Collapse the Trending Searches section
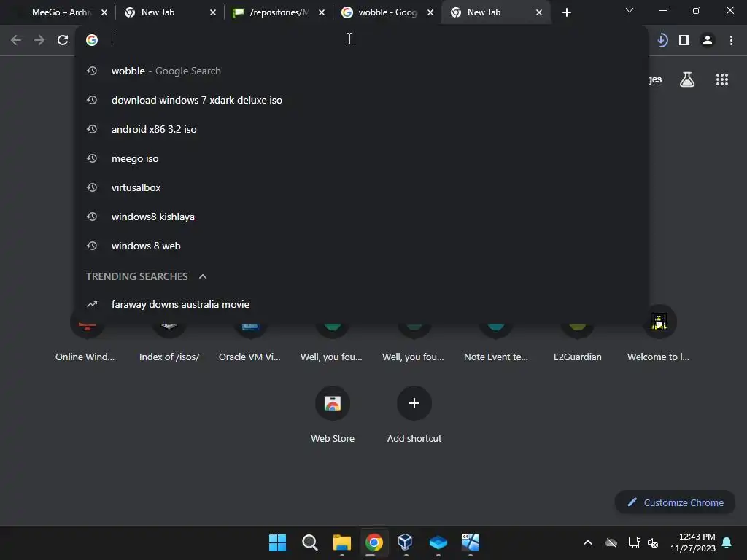The height and width of the screenshot is (560, 747). [203, 276]
